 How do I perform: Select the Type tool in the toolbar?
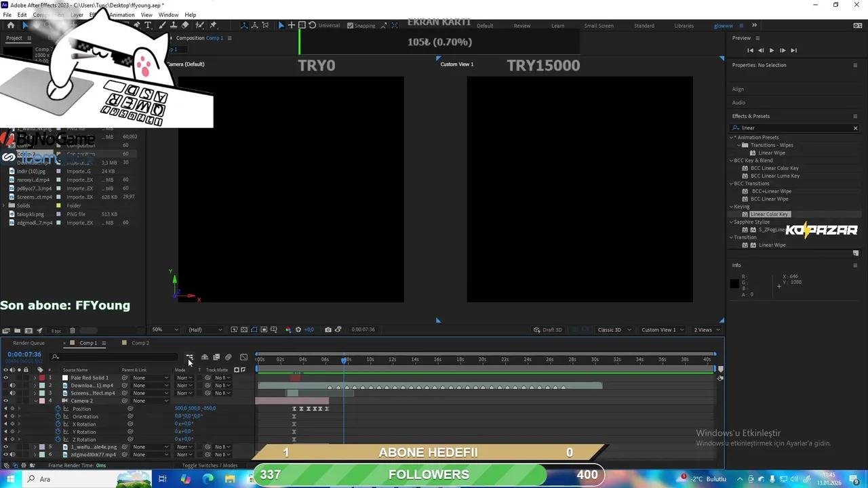click(148, 25)
